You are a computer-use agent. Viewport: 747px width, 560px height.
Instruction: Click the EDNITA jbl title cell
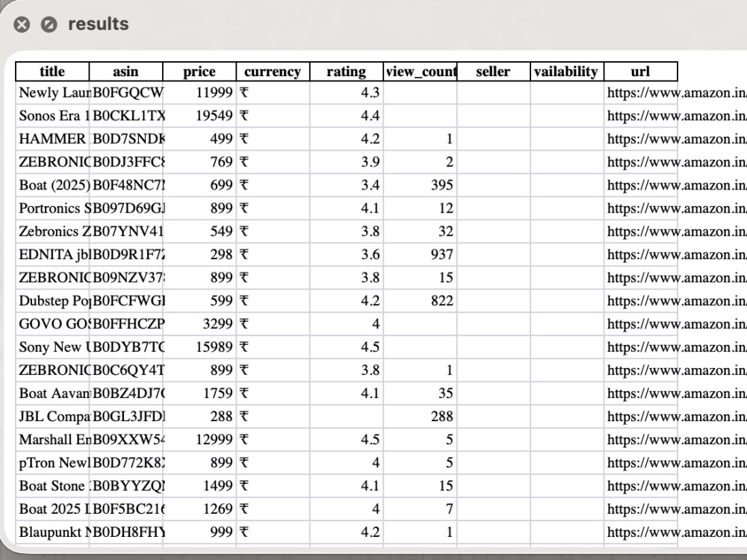click(x=52, y=255)
